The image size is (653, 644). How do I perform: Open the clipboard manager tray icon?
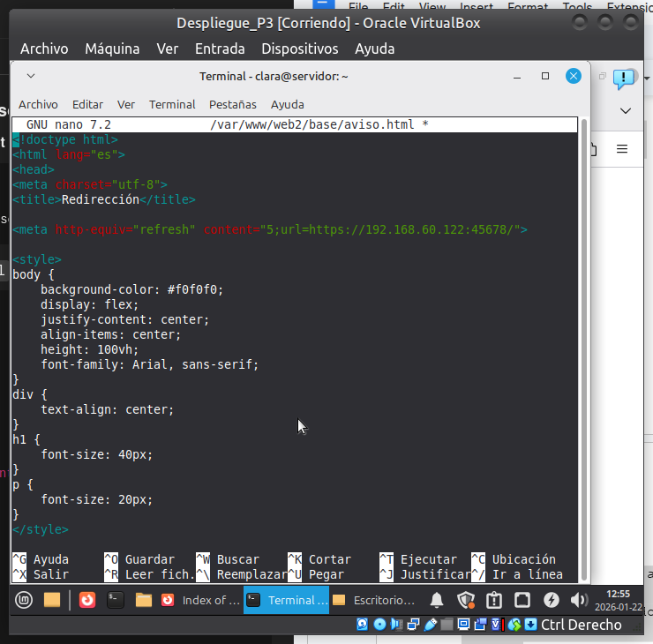(494, 601)
